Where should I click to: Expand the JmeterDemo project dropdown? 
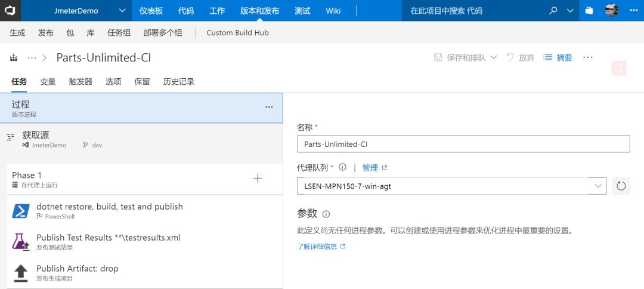[122, 11]
